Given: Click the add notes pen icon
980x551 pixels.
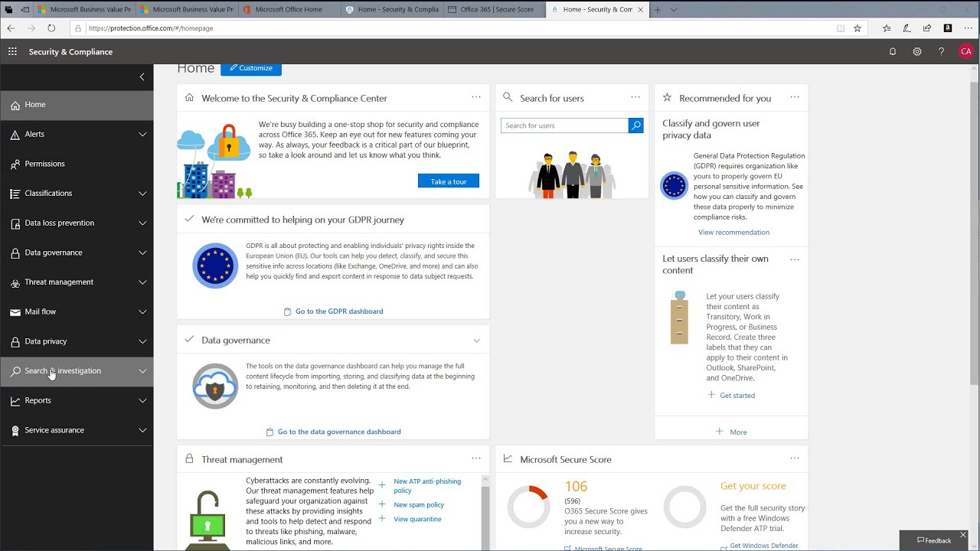Looking at the screenshot, I should (x=906, y=28).
